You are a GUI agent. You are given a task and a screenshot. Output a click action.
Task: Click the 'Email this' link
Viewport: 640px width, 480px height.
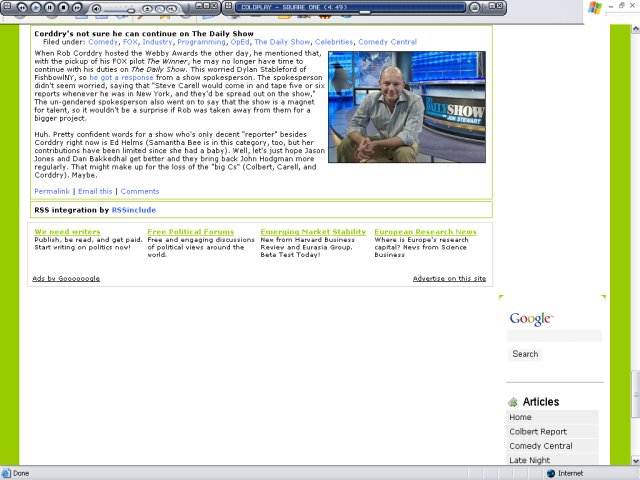[x=95, y=191]
